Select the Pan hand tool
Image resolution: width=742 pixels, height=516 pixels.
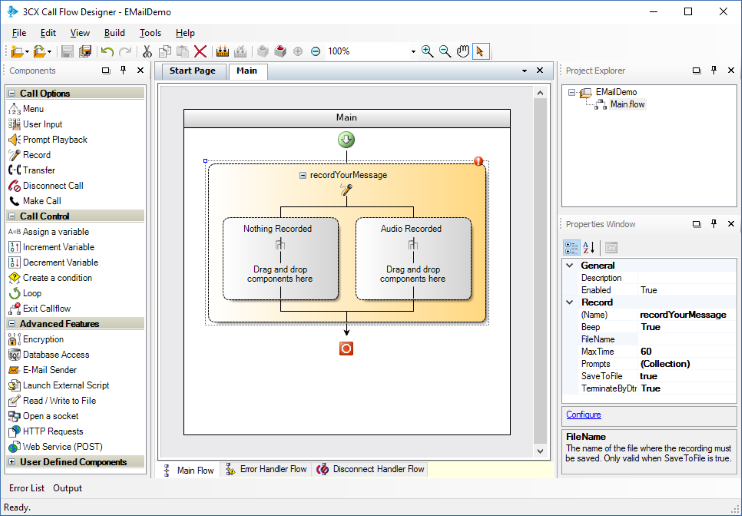click(x=462, y=51)
